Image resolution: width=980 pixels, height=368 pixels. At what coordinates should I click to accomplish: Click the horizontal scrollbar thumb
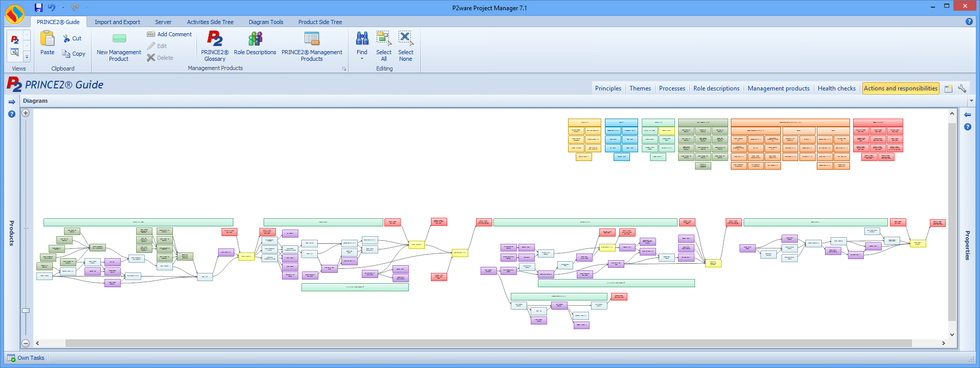click(x=489, y=343)
